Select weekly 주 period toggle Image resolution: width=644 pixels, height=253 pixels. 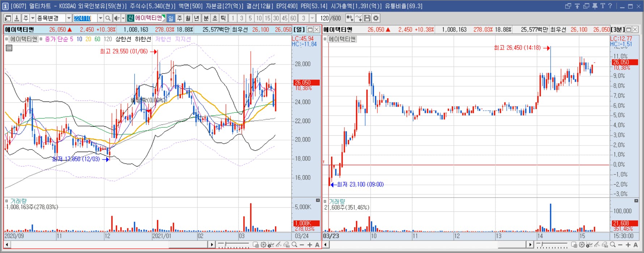[x=179, y=18]
